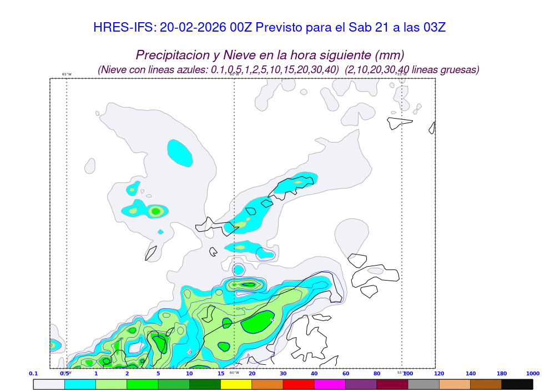Click the isolated cyan oval precipitation patch
The width and height of the screenshot is (555, 392).
click(180, 152)
